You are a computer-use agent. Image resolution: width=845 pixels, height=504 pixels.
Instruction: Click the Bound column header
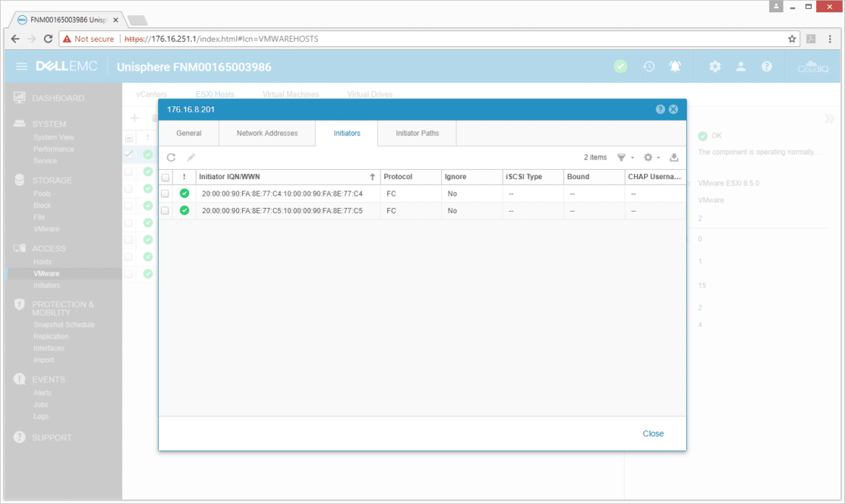(x=594, y=177)
